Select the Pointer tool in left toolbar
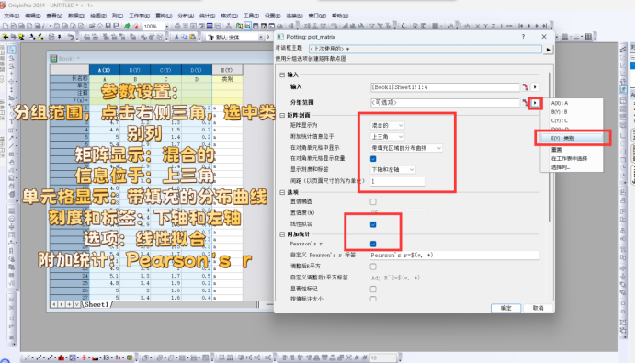 click(x=11, y=50)
